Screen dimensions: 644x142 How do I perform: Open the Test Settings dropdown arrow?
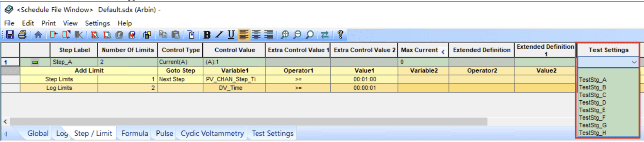pyautogui.click(x=634, y=62)
